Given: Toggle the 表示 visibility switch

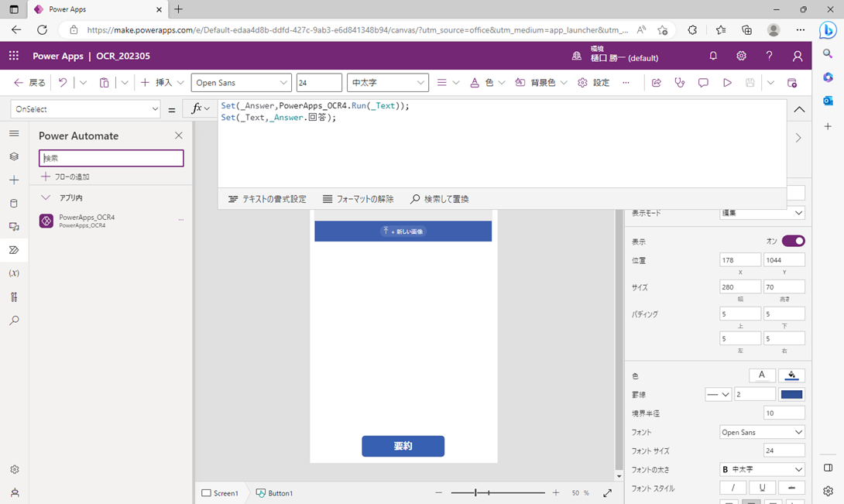Looking at the screenshot, I should pyautogui.click(x=794, y=241).
